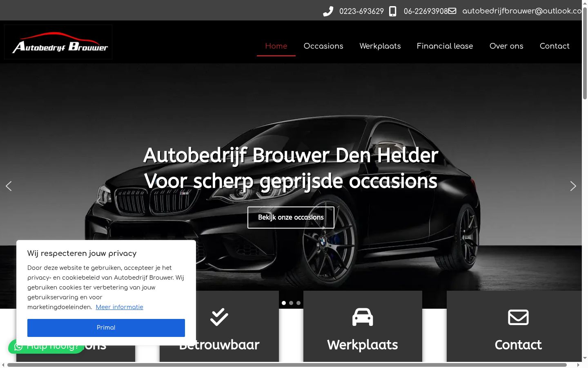Select the second carousel slide dot

(291, 303)
